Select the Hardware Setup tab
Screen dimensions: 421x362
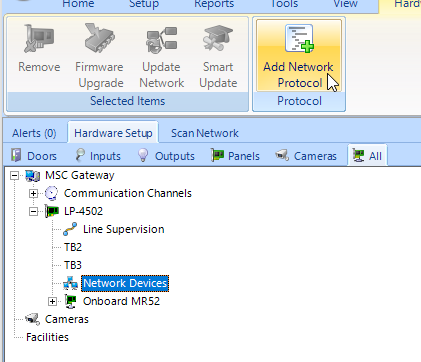113,133
